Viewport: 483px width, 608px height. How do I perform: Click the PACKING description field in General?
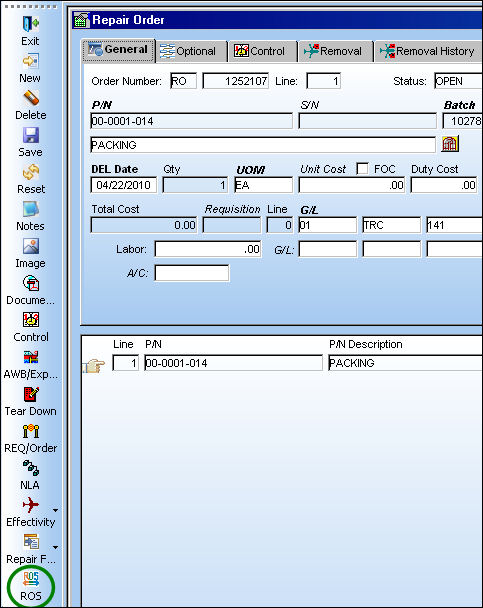click(263, 145)
